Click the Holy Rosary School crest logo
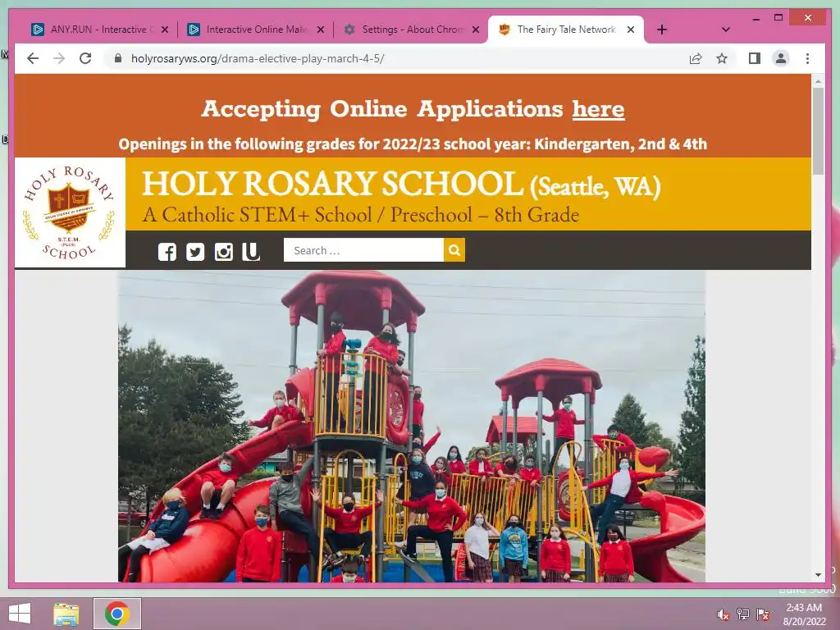840x630 pixels. tap(71, 212)
